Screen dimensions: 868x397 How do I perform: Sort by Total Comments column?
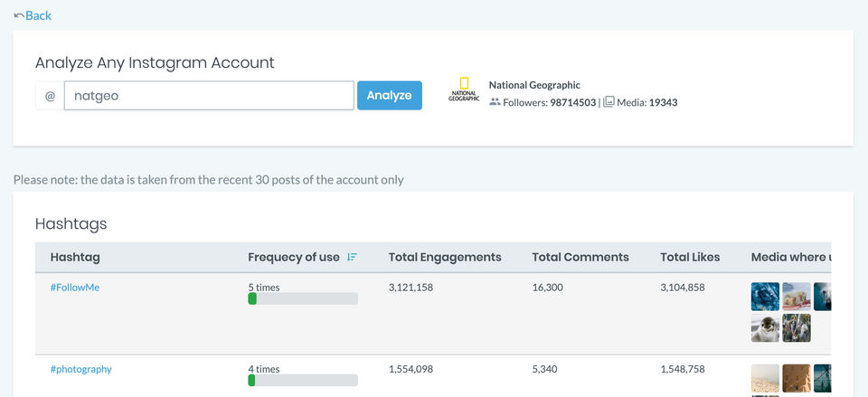click(580, 258)
